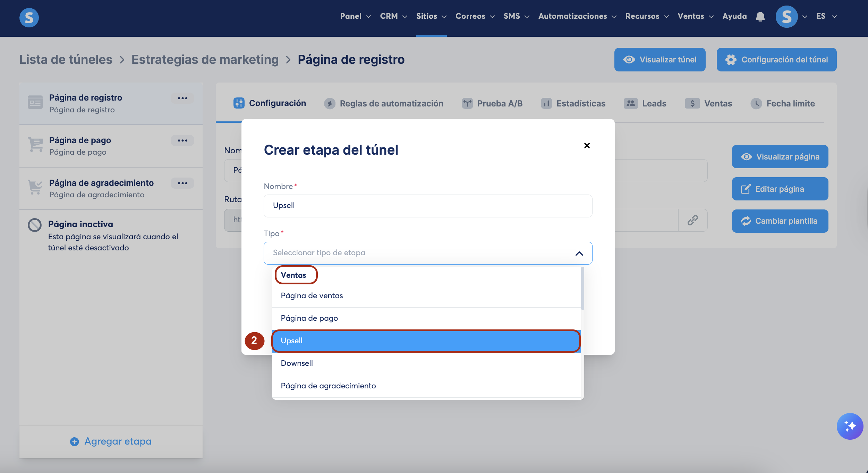Open the AI assistant sparkle button
868x473 pixels.
tap(850, 426)
